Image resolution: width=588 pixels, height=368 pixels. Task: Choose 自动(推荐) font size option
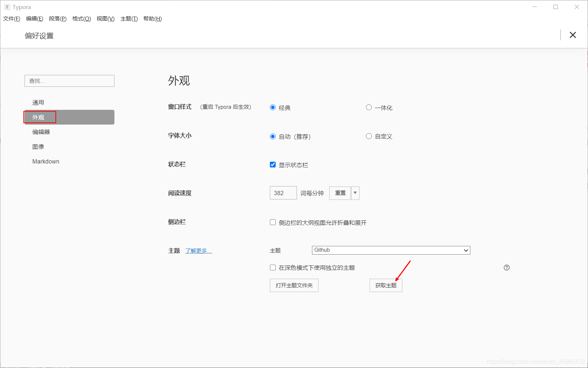point(273,136)
